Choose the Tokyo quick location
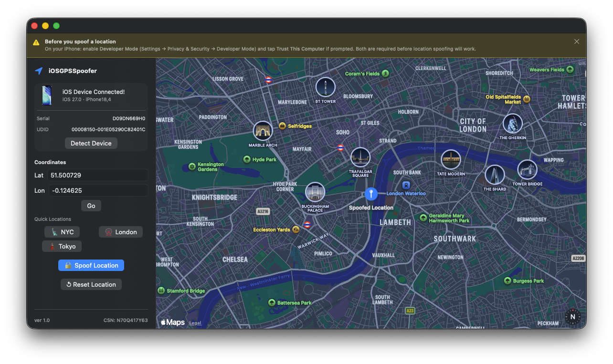The image size is (613, 364). (x=62, y=246)
